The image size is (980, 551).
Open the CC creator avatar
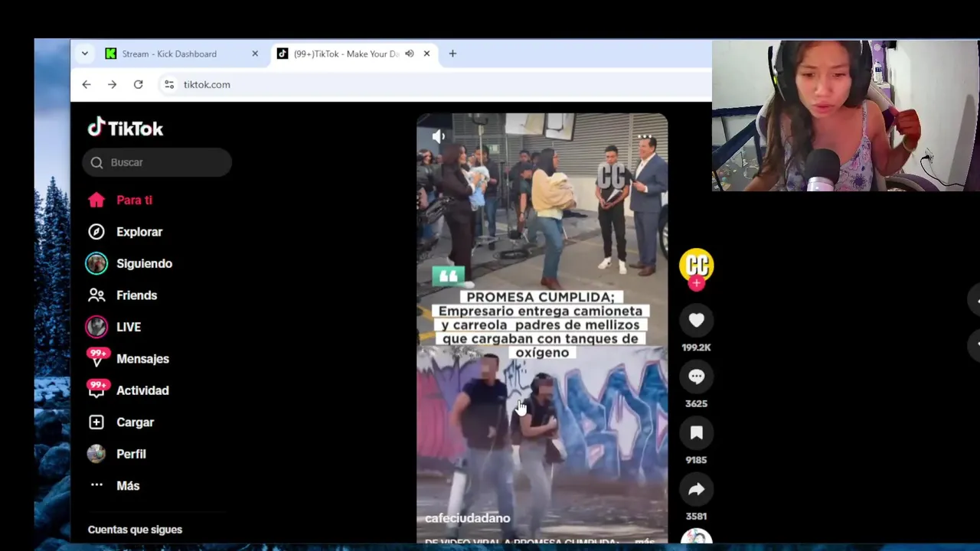tap(696, 265)
